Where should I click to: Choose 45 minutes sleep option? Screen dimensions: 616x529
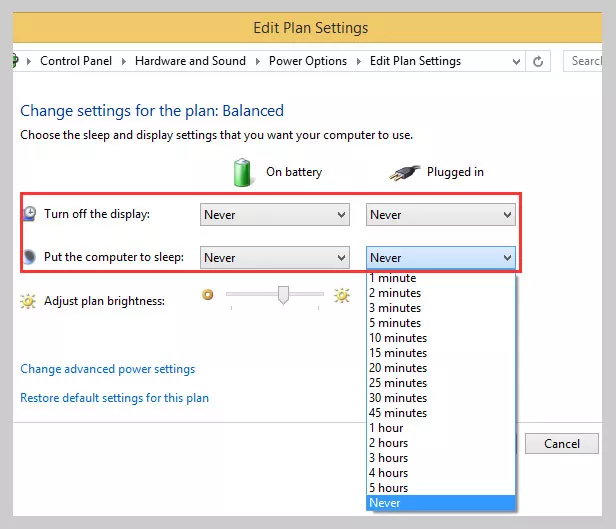click(x=440, y=413)
